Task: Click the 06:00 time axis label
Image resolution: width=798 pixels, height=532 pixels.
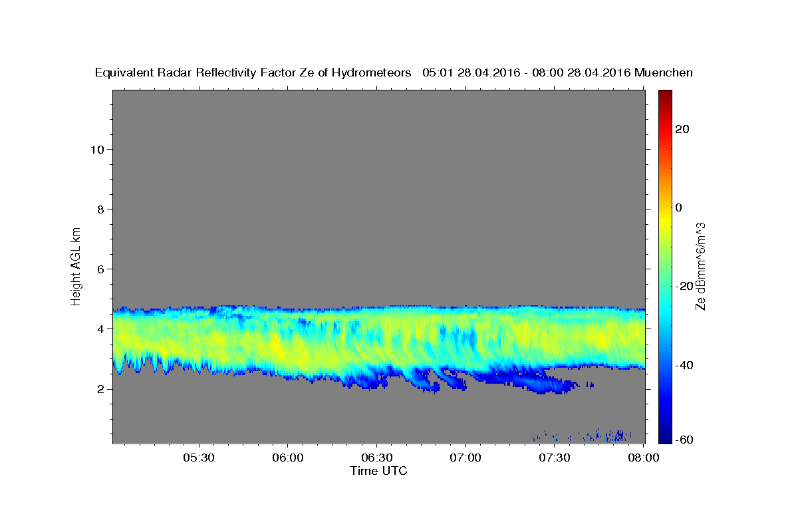Action: pos(287,458)
